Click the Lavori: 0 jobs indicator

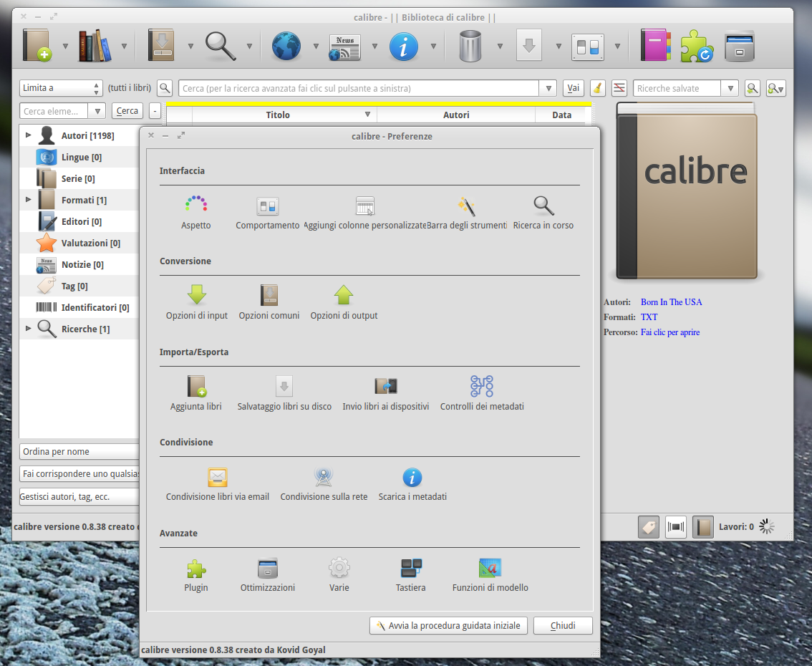tap(746, 526)
